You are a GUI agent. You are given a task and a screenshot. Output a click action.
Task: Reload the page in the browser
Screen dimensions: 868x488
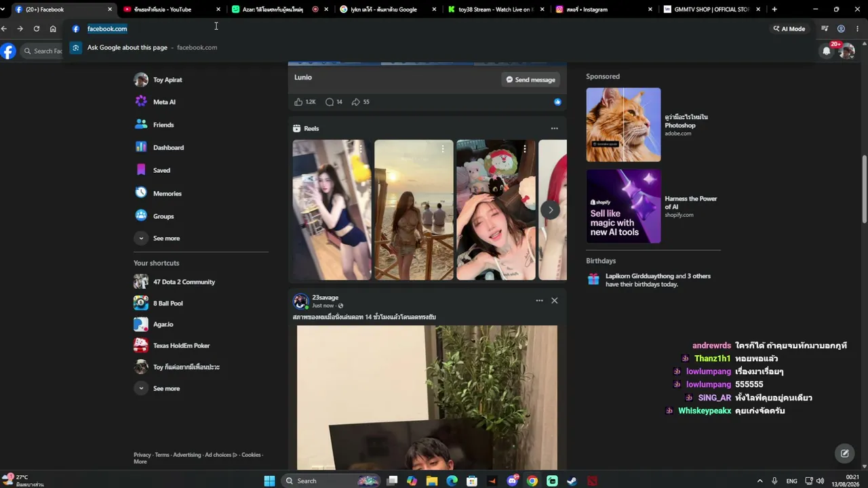click(x=36, y=28)
